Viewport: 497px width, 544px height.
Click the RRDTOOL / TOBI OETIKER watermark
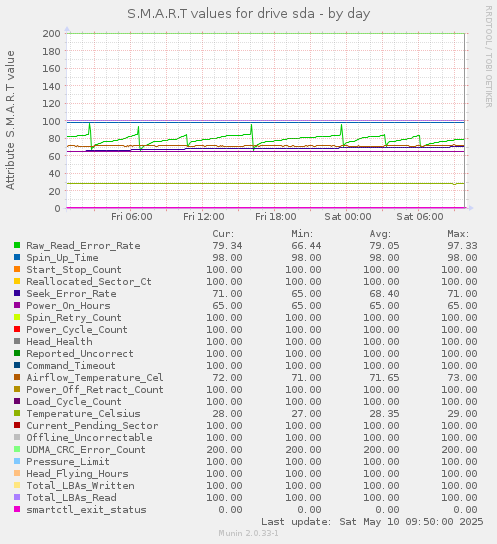(489, 57)
